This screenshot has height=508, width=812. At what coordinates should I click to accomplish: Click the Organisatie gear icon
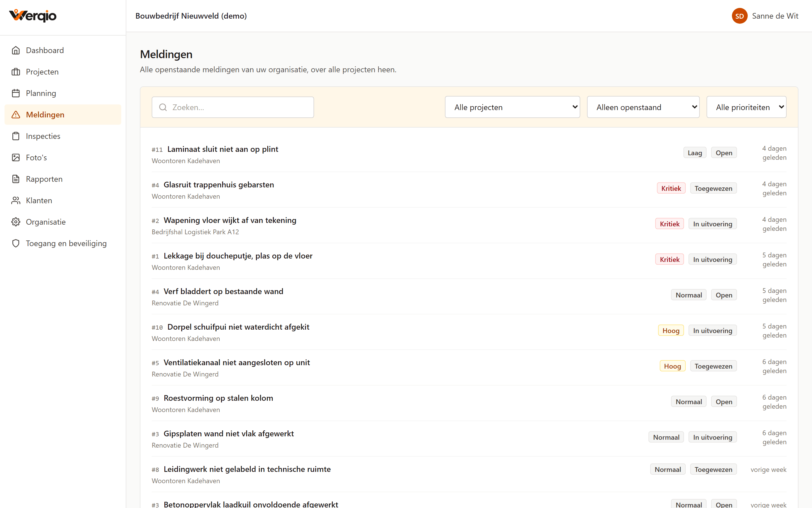coord(16,222)
